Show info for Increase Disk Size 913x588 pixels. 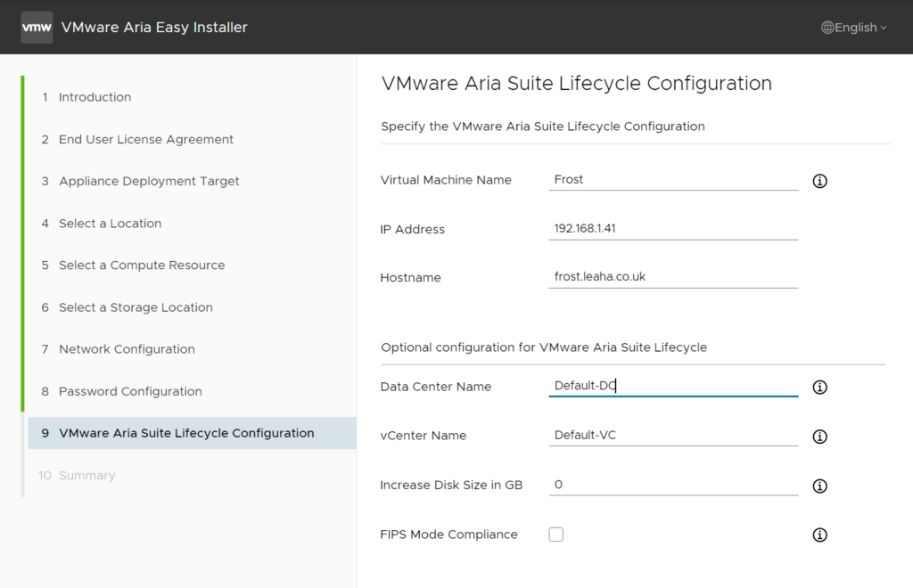pyautogui.click(x=819, y=486)
